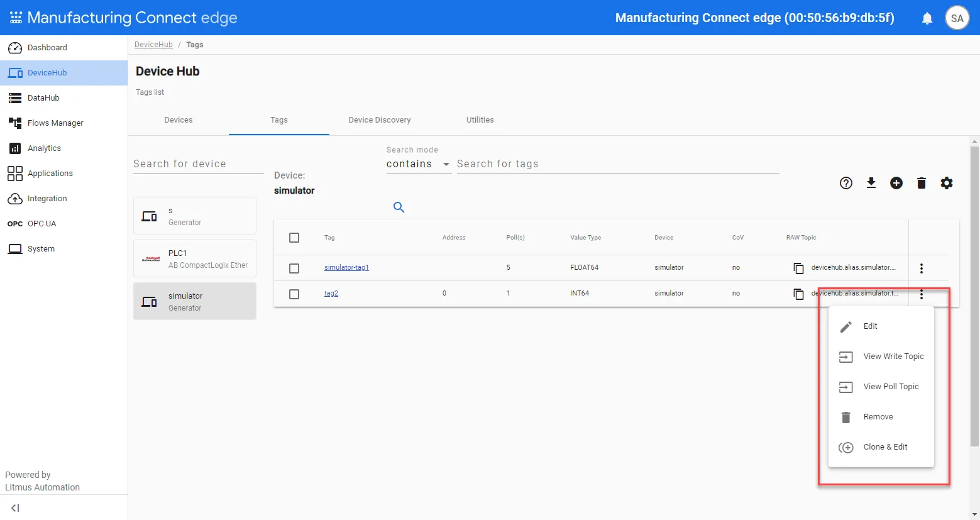This screenshot has width=980, height=520.
Task: Switch to the Devices tab
Action: click(179, 120)
